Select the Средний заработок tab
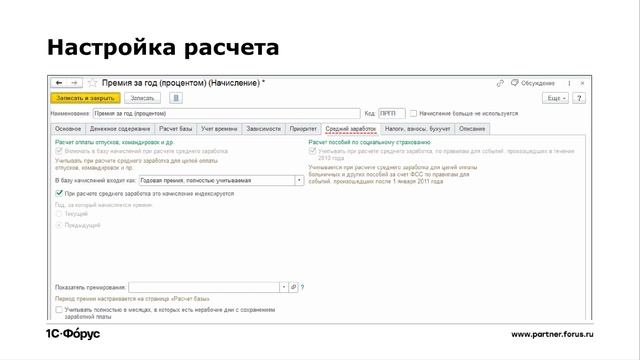This screenshot has width=640, height=360. 351,129
